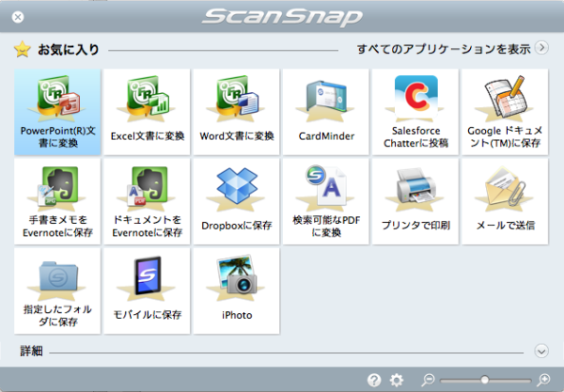This screenshot has height=392, width=564.
Task: Click the 詳細 label
Action: [31, 351]
